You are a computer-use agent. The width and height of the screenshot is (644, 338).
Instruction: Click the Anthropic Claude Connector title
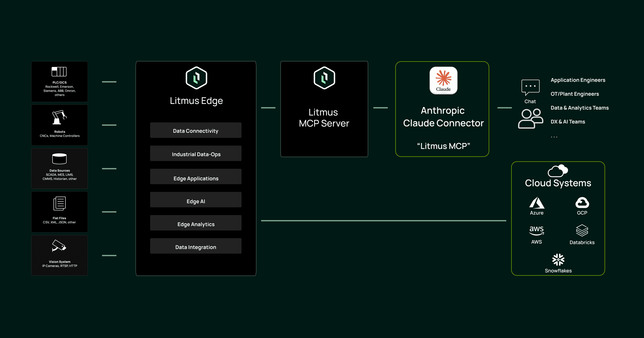point(443,117)
